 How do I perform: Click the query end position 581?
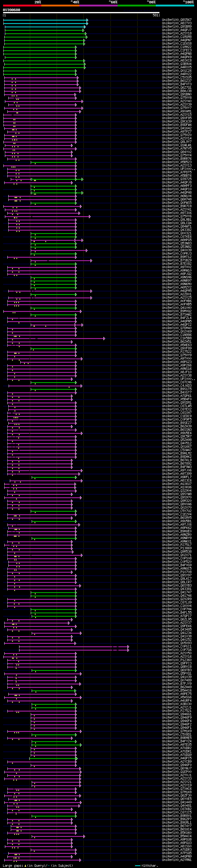(155, 15)
